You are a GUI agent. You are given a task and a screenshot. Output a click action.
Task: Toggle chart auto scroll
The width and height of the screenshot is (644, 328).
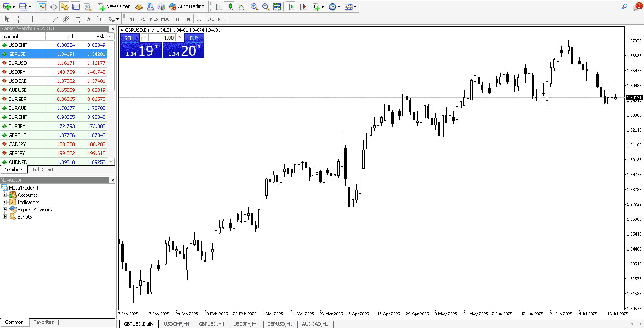(291, 7)
